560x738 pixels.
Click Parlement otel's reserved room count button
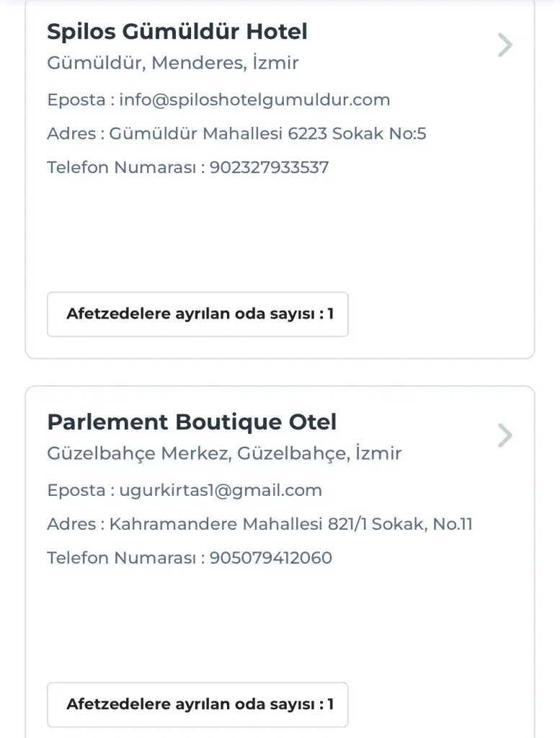(197, 704)
